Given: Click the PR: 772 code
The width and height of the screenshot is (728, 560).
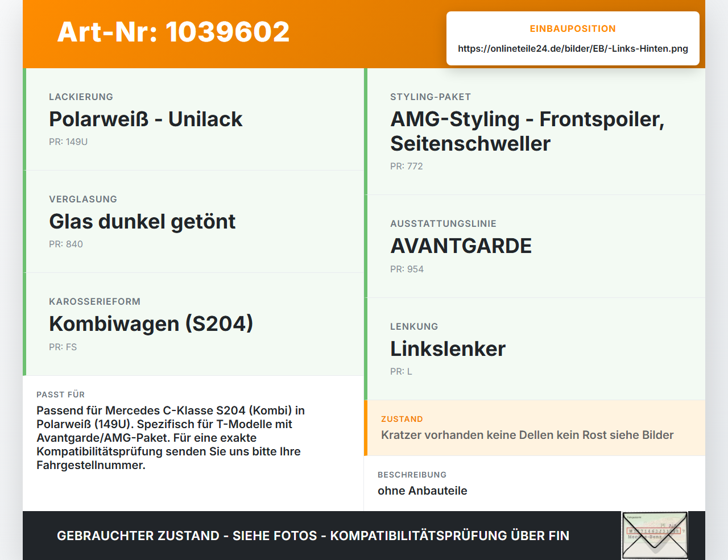Looking at the screenshot, I should point(407,167).
